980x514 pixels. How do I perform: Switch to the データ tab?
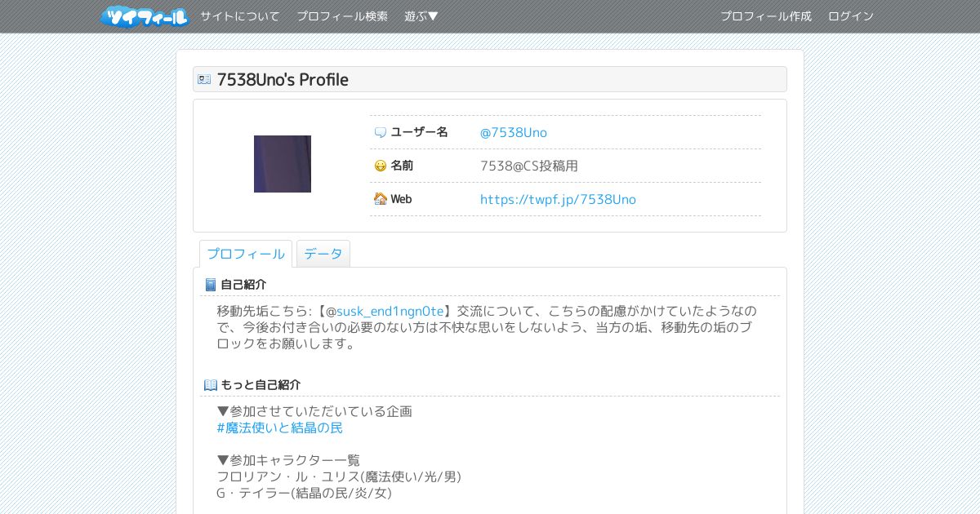click(323, 254)
